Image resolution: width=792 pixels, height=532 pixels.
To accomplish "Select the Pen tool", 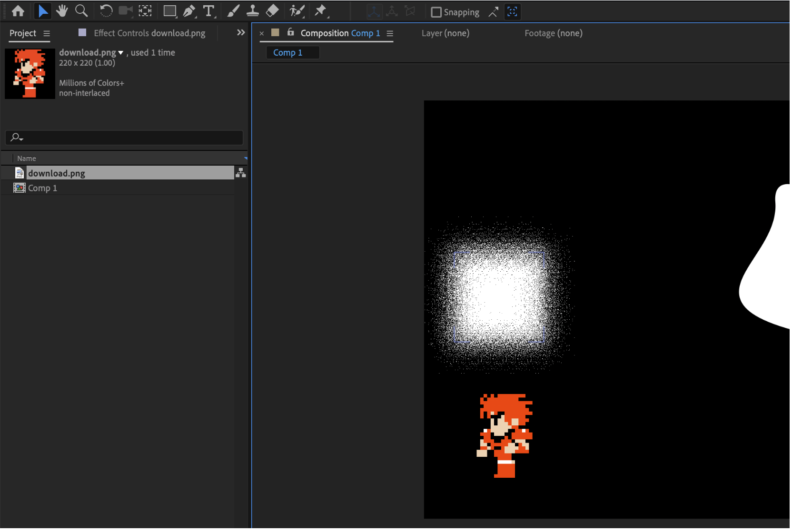I will click(x=189, y=11).
